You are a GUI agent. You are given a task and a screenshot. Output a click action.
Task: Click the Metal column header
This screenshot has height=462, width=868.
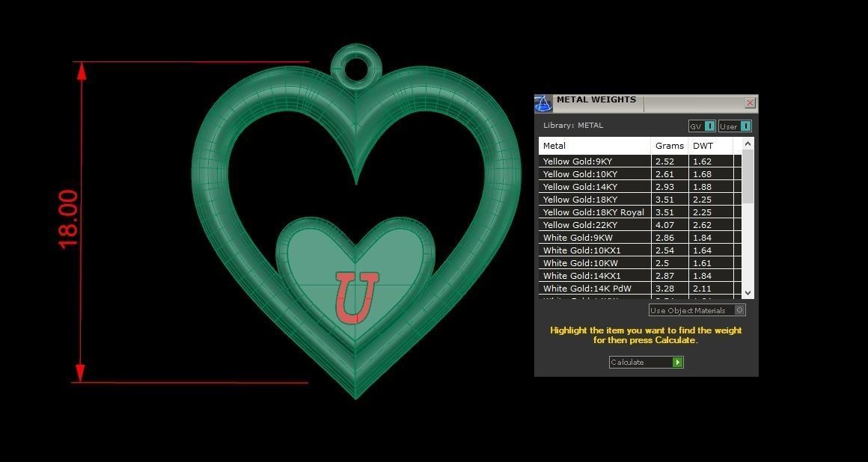[595, 146]
